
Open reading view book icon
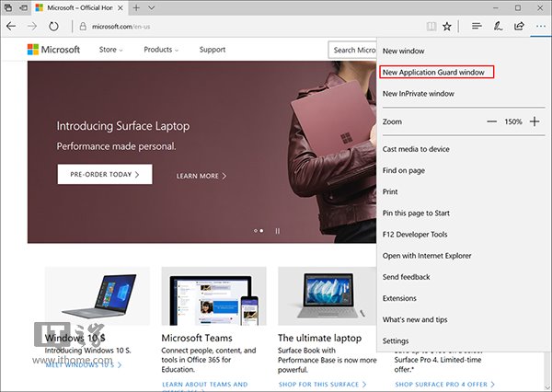click(x=431, y=26)
